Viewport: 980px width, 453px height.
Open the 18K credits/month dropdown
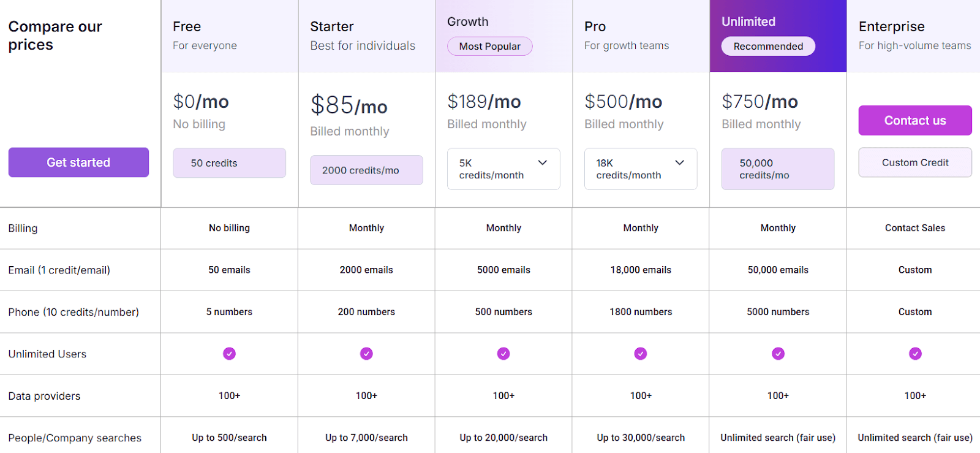tap(641, 169)
